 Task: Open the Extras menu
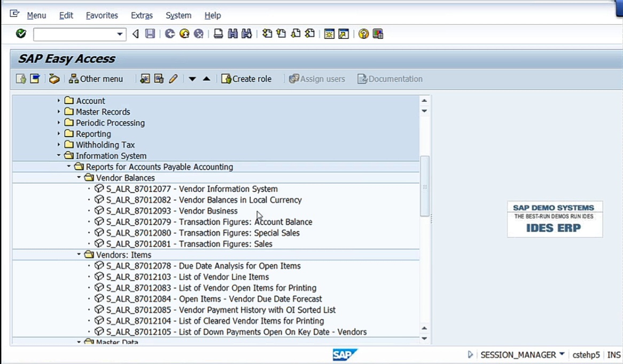click(142, 15)
